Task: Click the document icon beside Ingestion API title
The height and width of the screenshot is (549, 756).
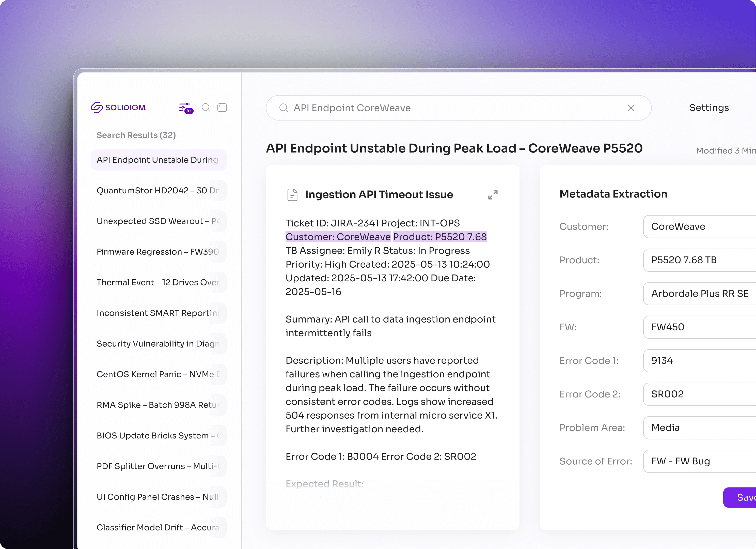Action: coord(292,195)
